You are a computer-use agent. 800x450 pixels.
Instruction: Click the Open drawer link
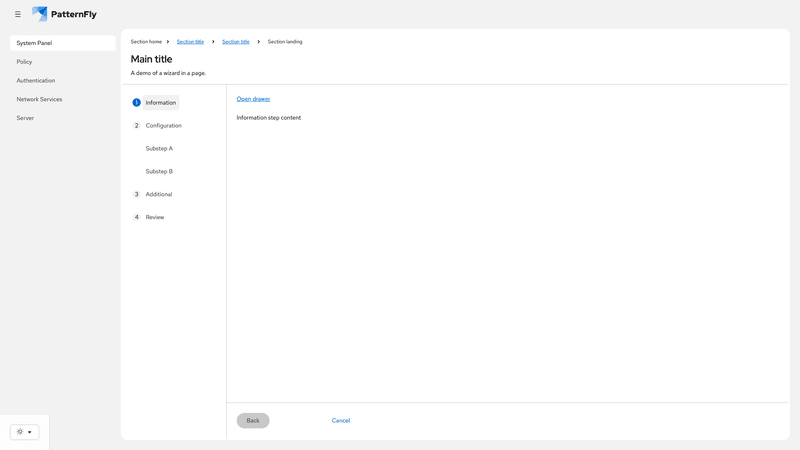254,99
